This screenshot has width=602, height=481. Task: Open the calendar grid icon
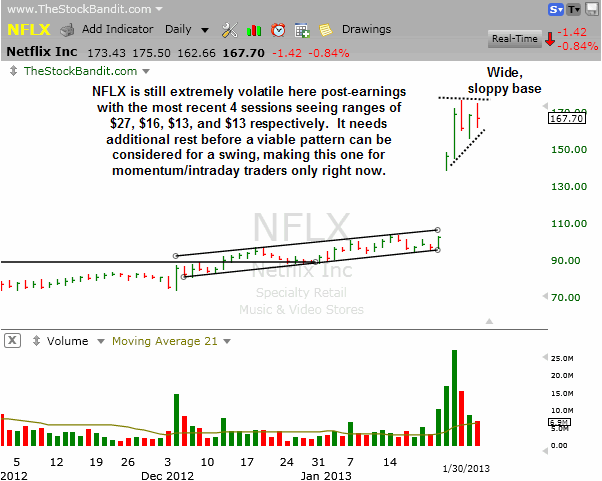click(302, 30)
